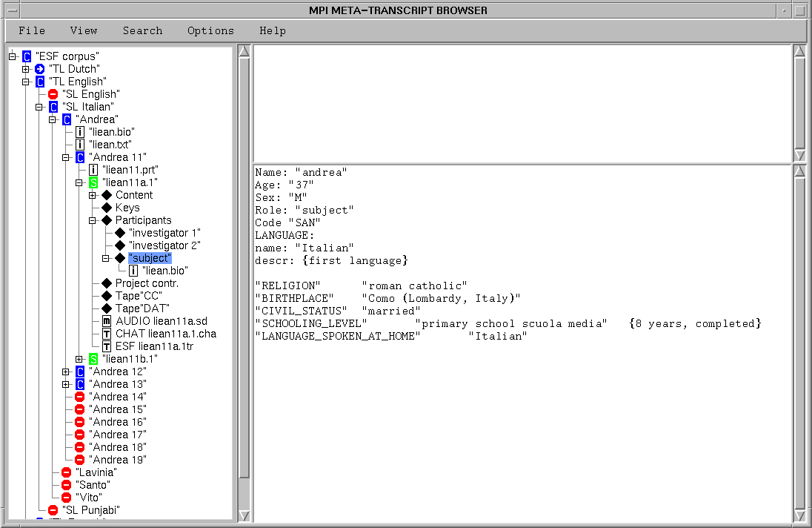The width and height of the screenshot is (812, 528).
Task: Click the "BIRTHPLACE" label in details pane
Action: [295, 298]
